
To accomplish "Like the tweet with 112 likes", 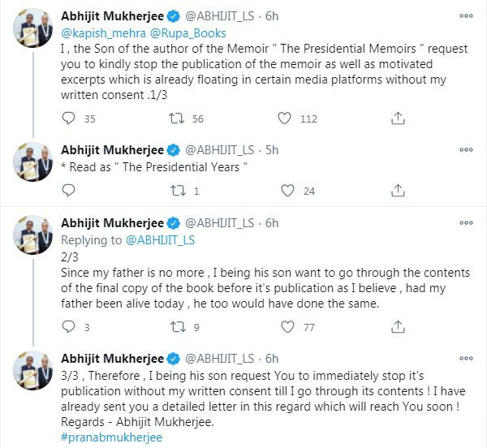I will point(284,118).
